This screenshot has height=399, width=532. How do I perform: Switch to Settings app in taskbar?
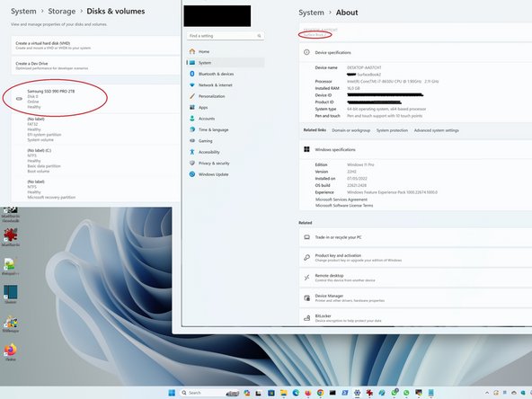point(357,393)
